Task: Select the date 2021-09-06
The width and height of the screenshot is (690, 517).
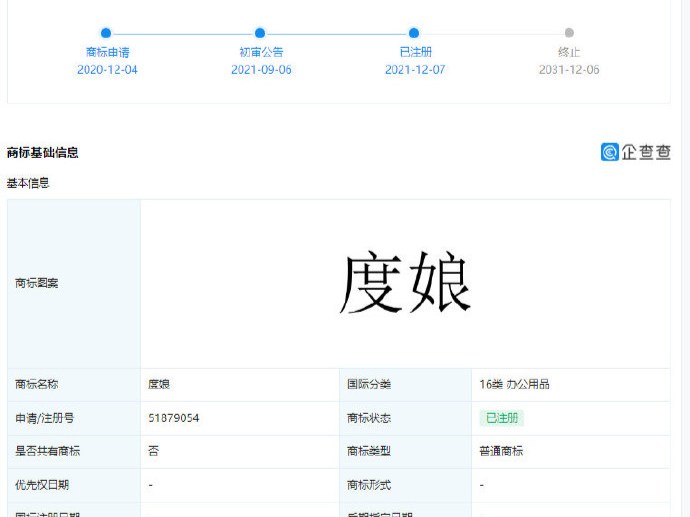Action: [x=261, y=70]
